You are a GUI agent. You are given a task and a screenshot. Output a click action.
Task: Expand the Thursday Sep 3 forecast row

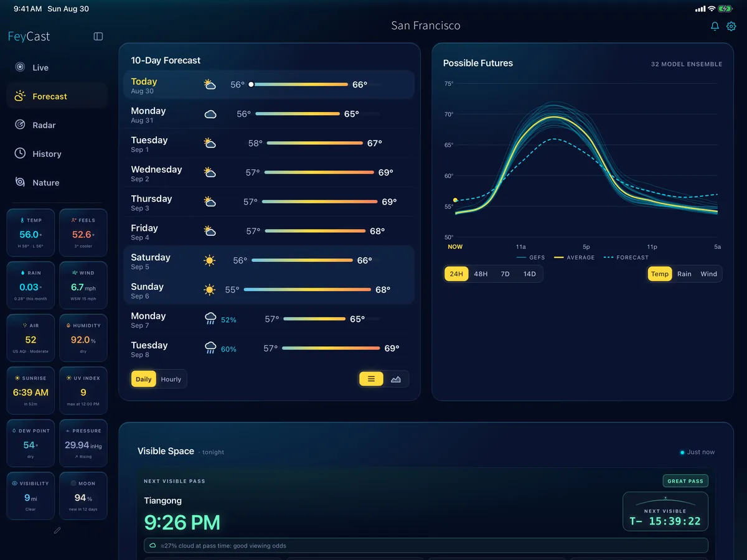pos(269,202)
